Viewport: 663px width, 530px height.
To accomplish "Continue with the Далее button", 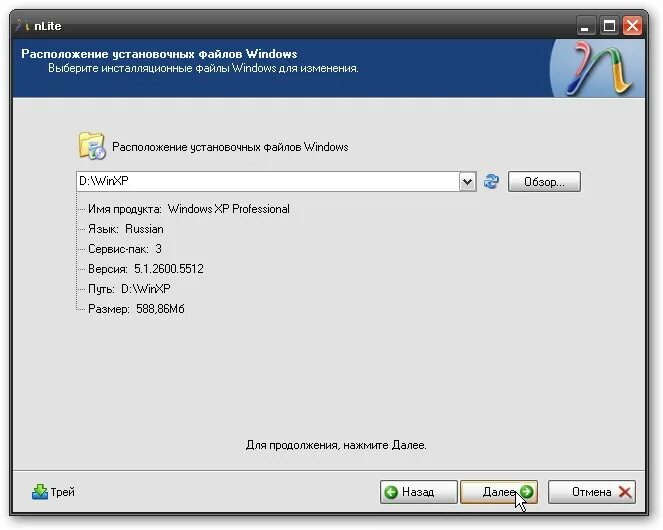I will [499, 492].
